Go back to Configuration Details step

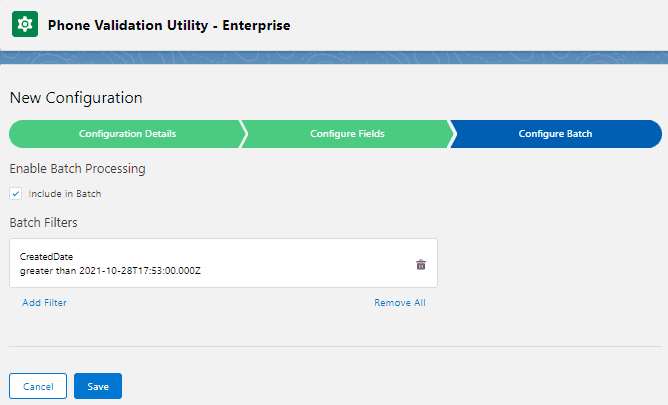point(126,134)
